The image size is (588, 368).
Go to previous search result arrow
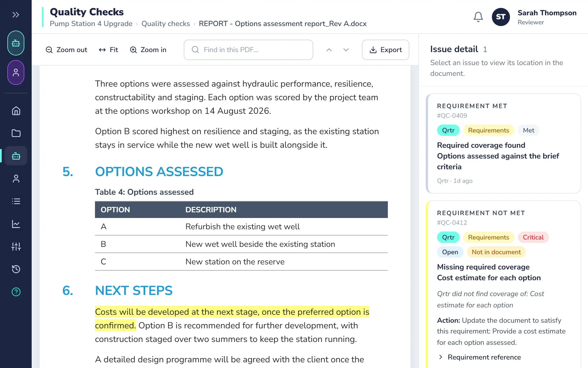(x=329, y=50)
